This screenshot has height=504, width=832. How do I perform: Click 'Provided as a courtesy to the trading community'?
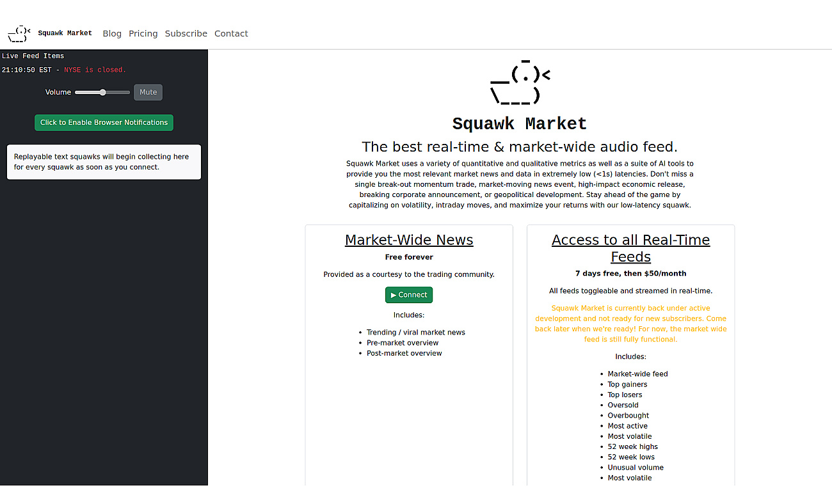click(x=409, y=274)
